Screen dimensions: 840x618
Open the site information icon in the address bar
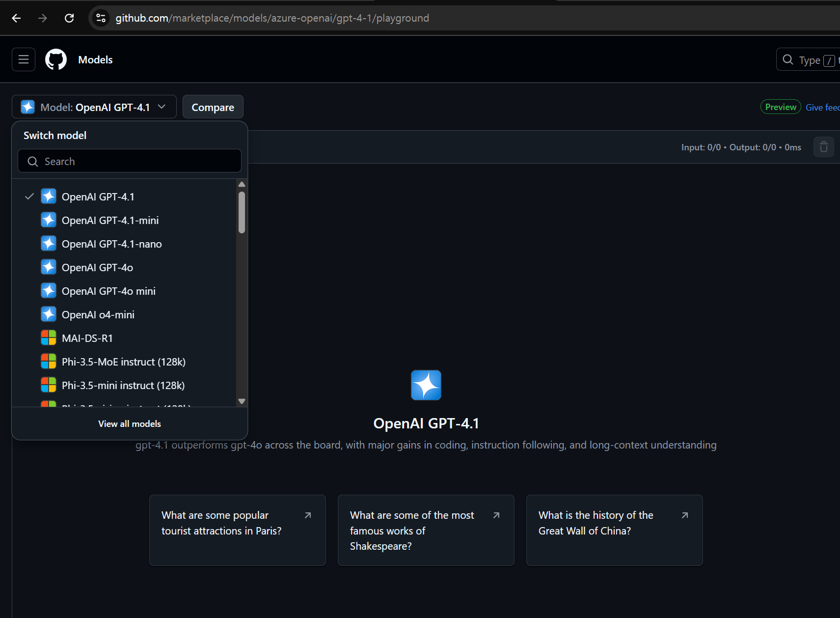click(101, 18)
